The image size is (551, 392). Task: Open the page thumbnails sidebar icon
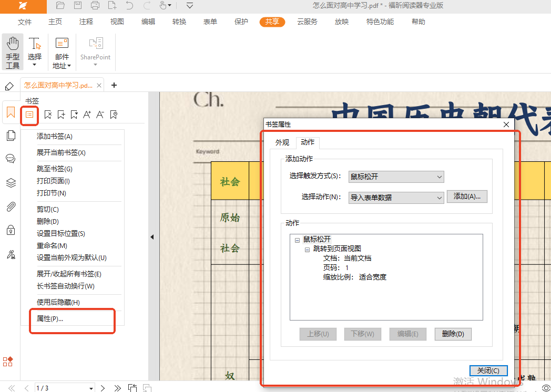(11, 136)
